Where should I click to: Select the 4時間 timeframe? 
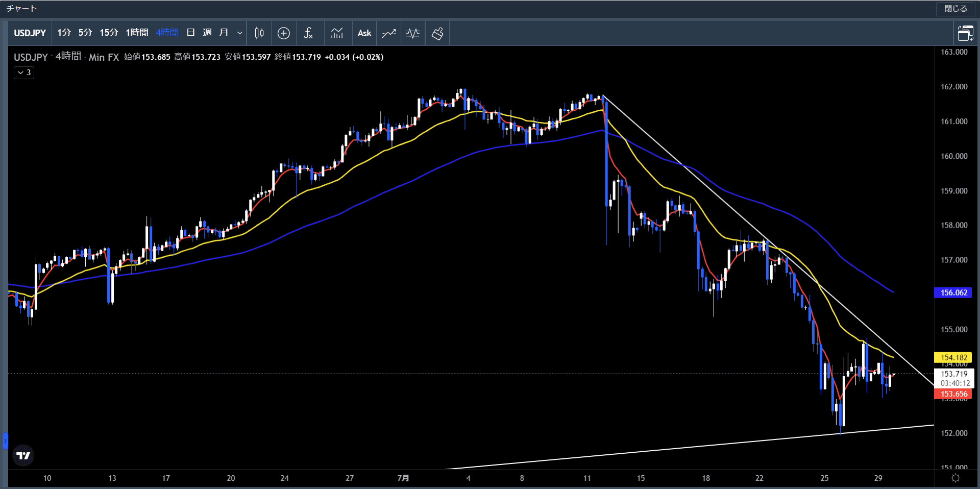[167, 33]
